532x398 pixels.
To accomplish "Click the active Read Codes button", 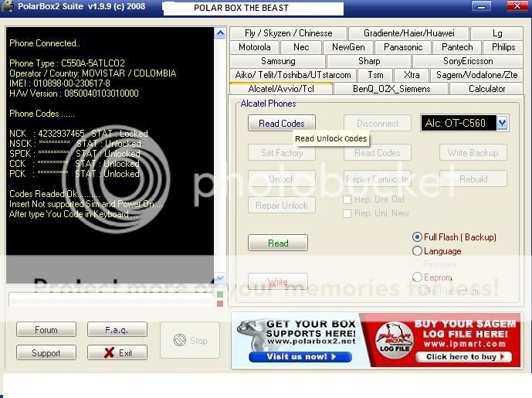I will 282,124.
